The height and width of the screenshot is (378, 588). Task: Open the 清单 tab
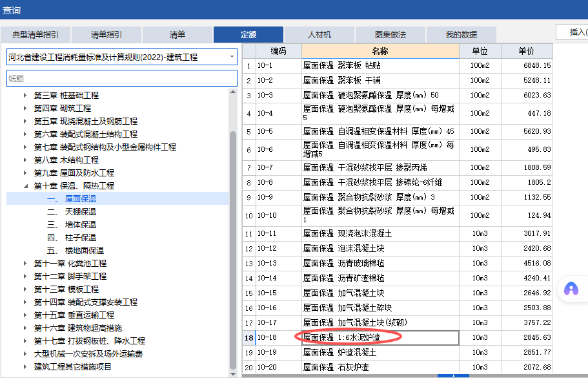[x=177, y=35]
